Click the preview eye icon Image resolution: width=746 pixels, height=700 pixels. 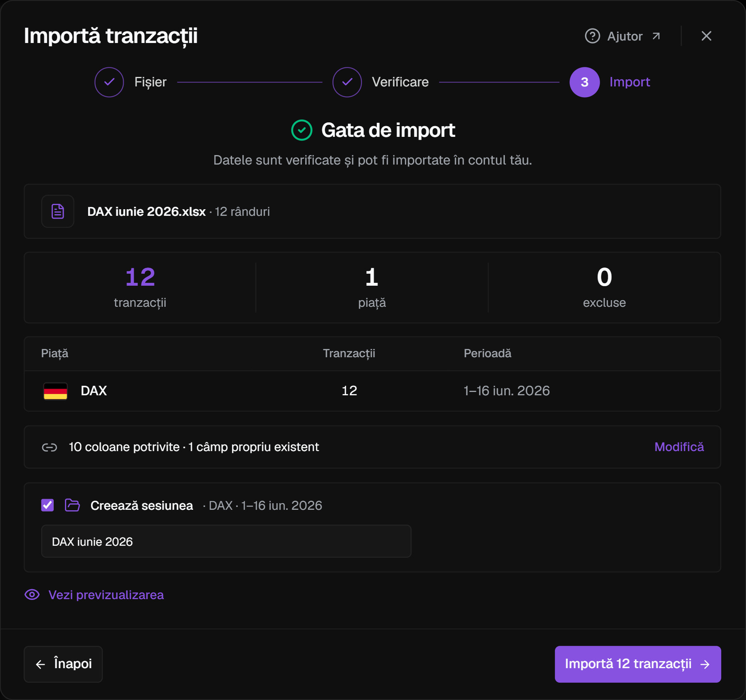click(32, 595)
